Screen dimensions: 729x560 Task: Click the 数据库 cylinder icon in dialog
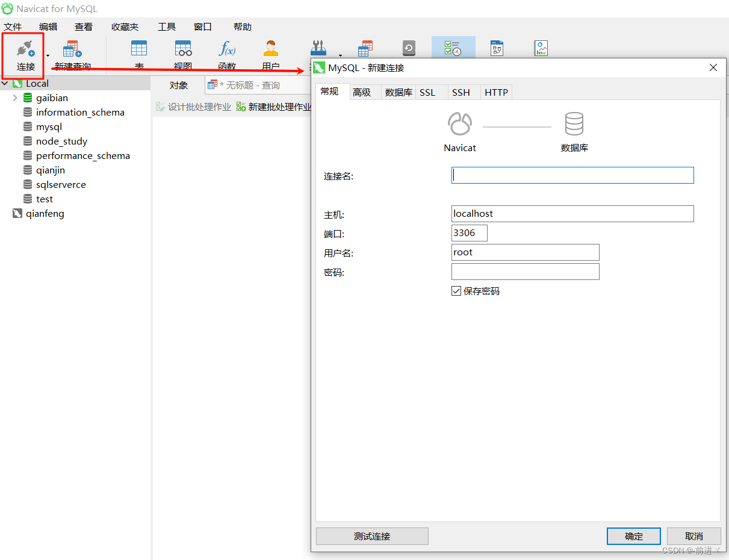(574, 124)
